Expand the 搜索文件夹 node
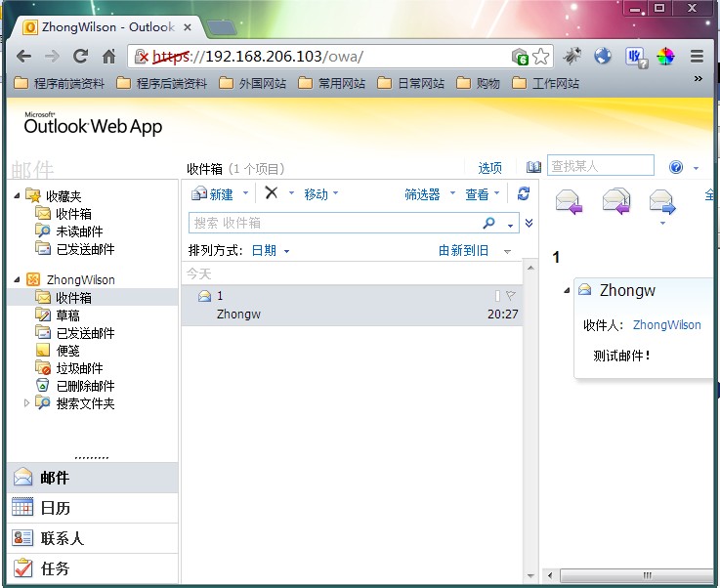This screenshot has width=720, height=588. pos(26,403)
